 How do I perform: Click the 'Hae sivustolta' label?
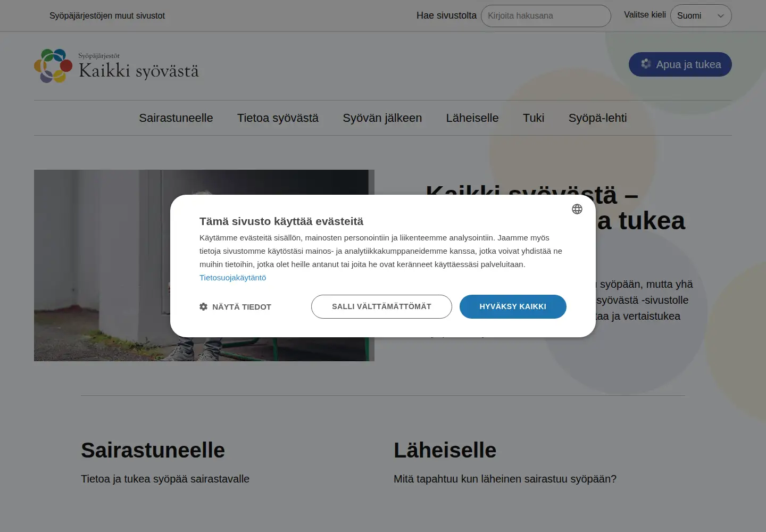pyautogui.click(x=446, y=15)
